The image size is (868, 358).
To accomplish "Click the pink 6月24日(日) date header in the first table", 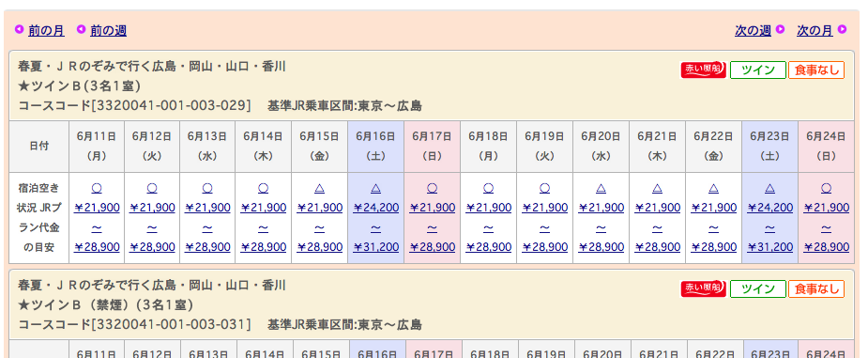I will point(827,147).
